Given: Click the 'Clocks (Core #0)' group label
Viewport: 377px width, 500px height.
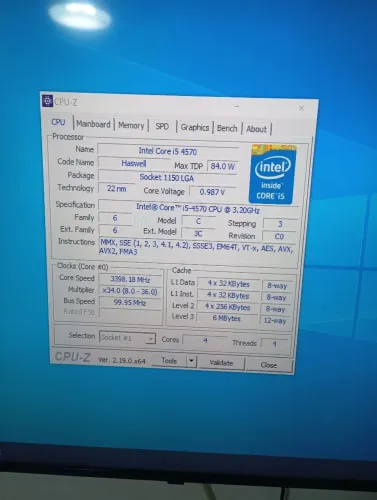Looking at the screenshot, I should click(82, 266).
